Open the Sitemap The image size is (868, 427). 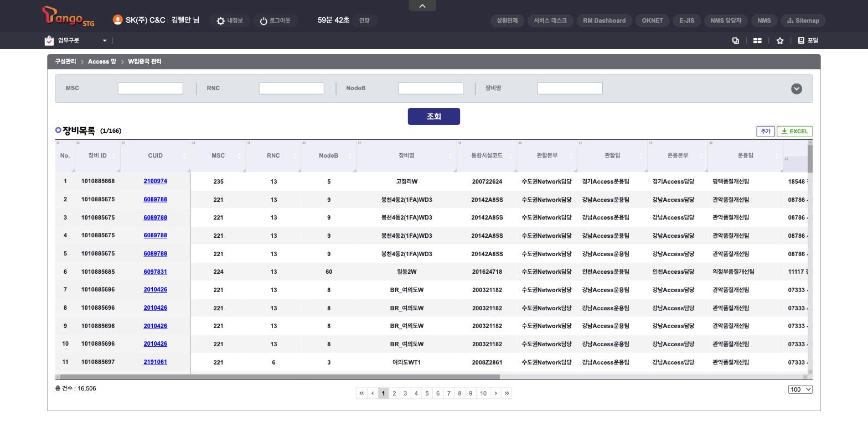click(803, 20)
